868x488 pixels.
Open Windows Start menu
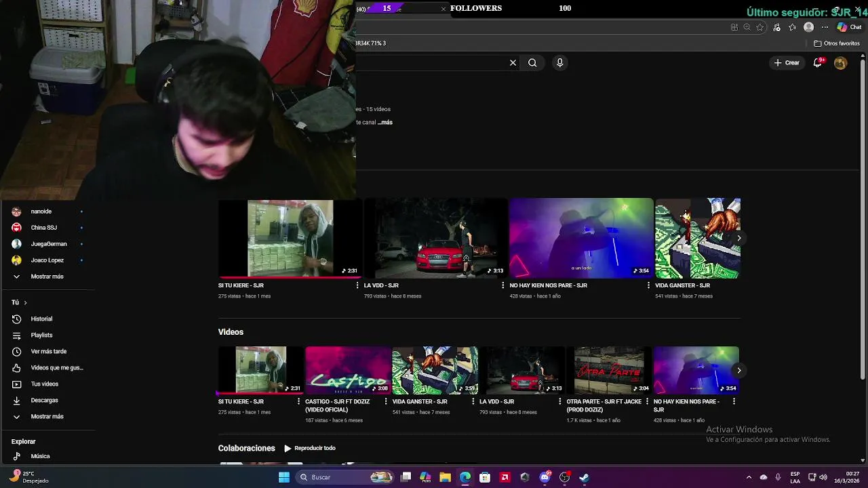coord(284,477)
